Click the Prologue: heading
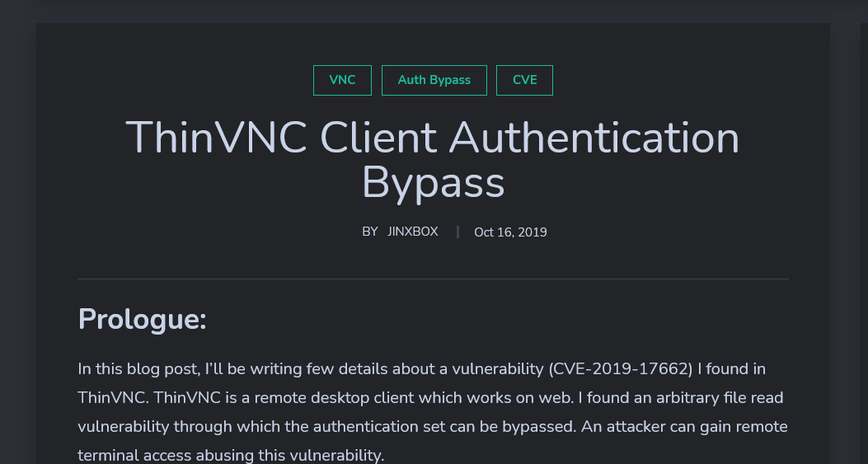868x464 pixels. pyautogui.click(x=143, y=320)
